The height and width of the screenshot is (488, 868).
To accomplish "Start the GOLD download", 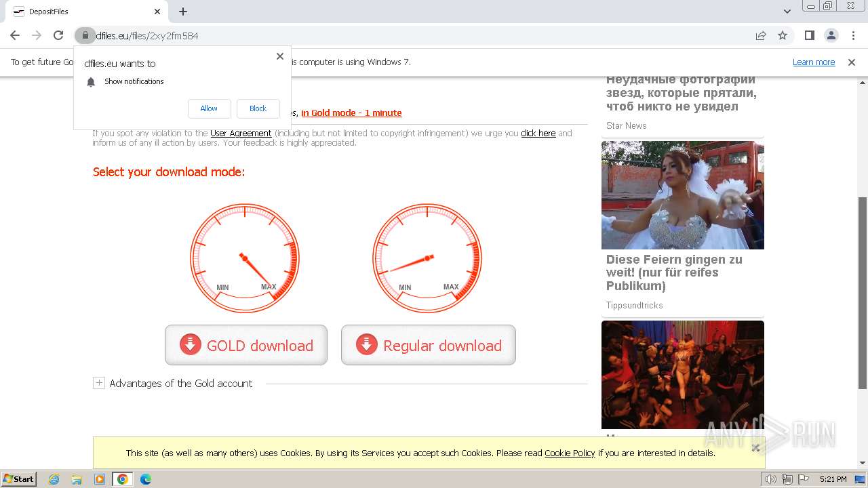I will click(246, 345).
